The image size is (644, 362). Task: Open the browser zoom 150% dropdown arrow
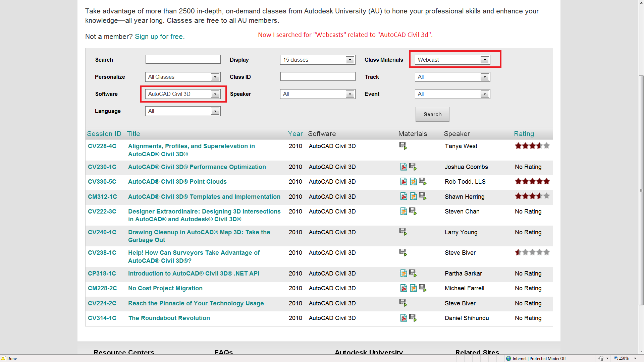pyautogui.click(x=635, y=358)
